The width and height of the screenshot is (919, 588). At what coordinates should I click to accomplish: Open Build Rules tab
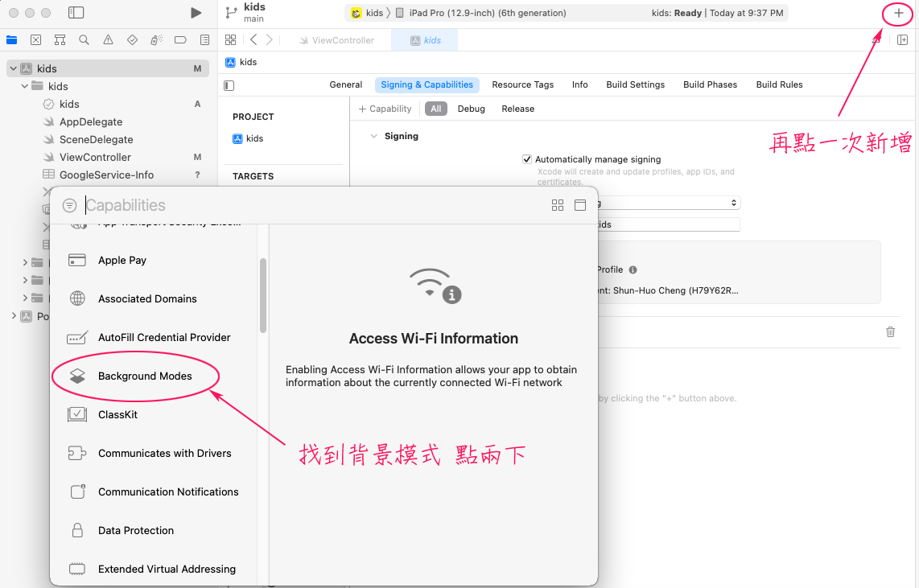coord(779,85)
